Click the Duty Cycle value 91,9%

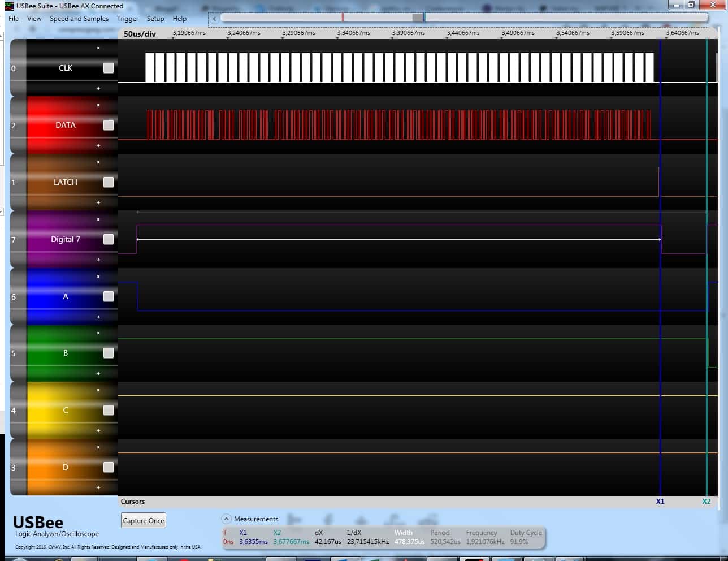(x=519, y=542)
